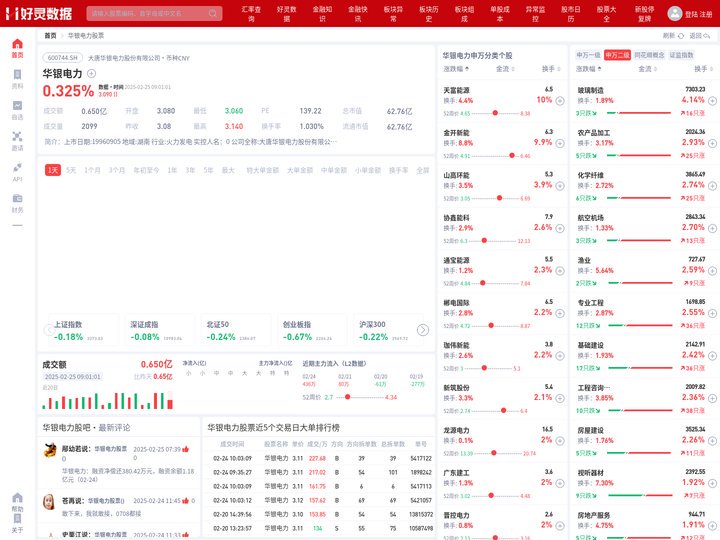Toggle the 大单金额 series
This screenshot has height=540, width=720.
(x=300, y=170)
